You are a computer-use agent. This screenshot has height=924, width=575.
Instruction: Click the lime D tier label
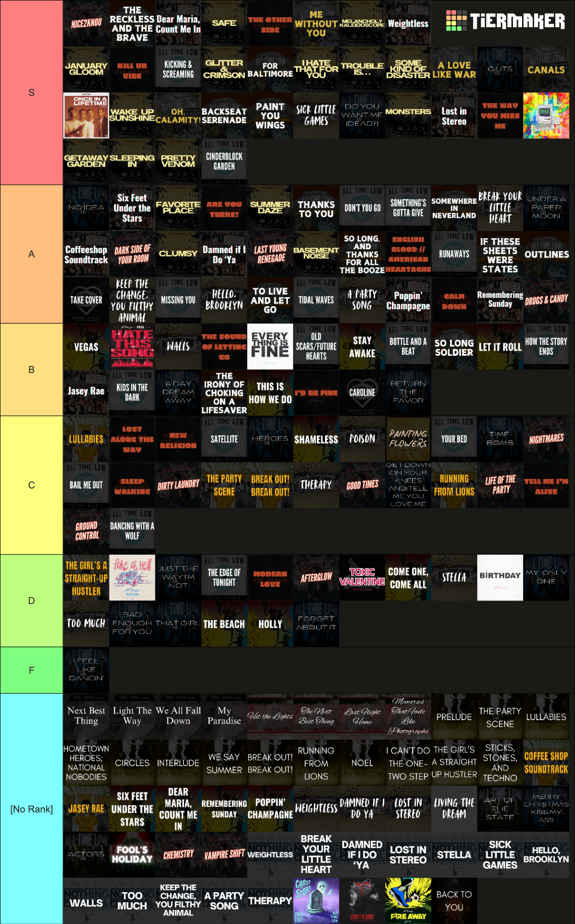(31, 601)
